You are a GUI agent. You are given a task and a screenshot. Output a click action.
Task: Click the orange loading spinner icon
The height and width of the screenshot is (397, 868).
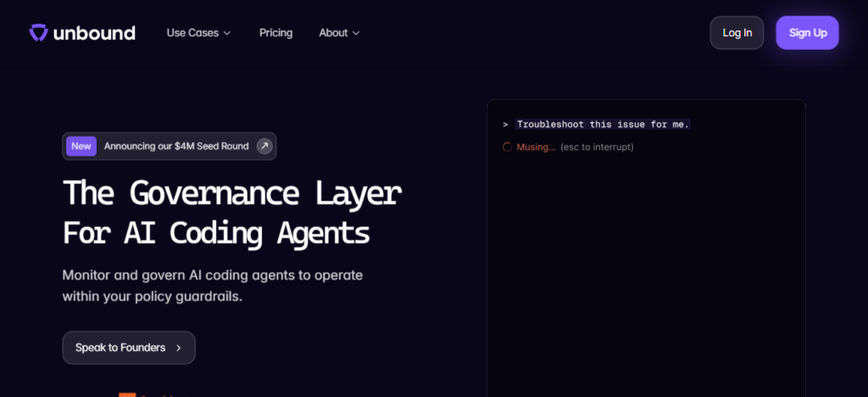pyautogui.click(x=507, y=147)
